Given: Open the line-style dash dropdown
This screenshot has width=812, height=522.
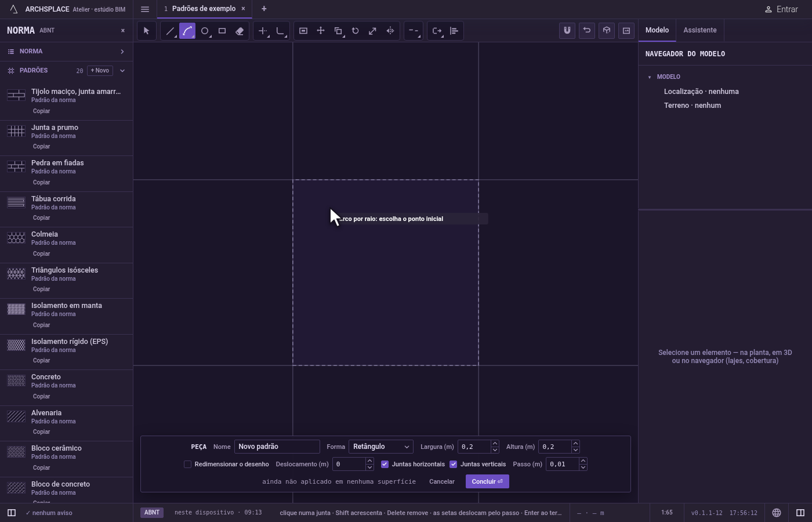Looking at the screenshot, I should pyautogui.click(x=414, y=31).
